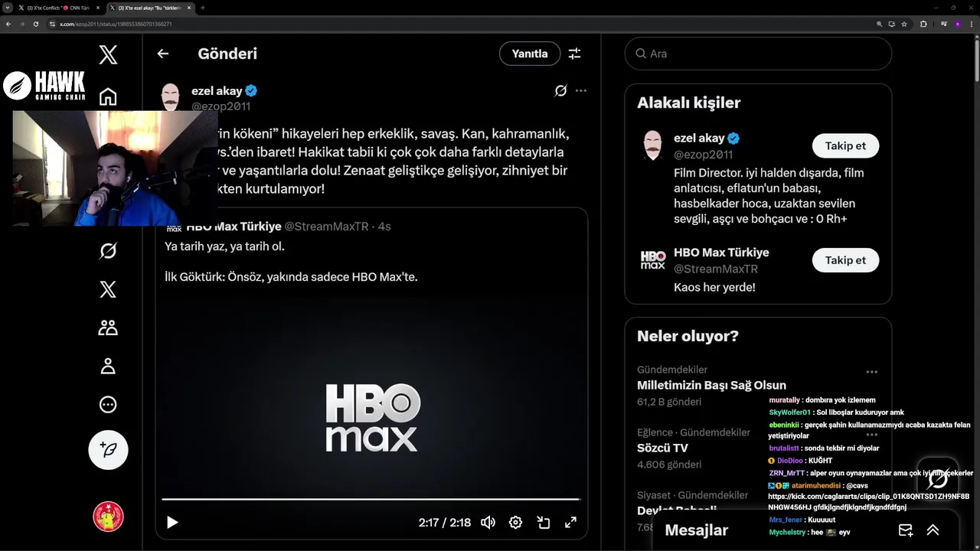Screen dimensions: 980x551
Task: Reload the page
Action: (35, 24)
